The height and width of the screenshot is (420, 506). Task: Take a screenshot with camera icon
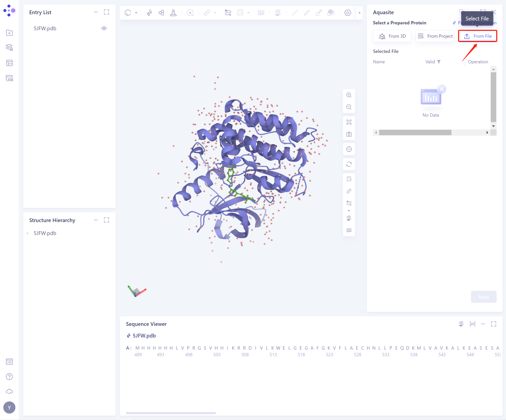click(x=349, y=134)
